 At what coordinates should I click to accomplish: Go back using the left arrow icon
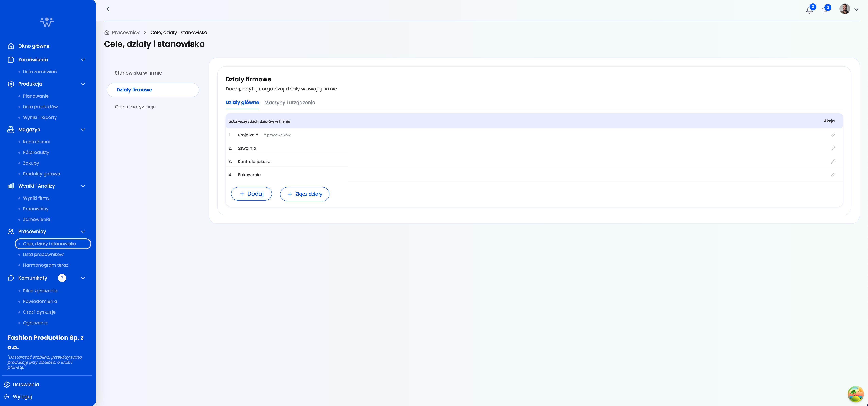pyautogui.click(x=108, y=10)
